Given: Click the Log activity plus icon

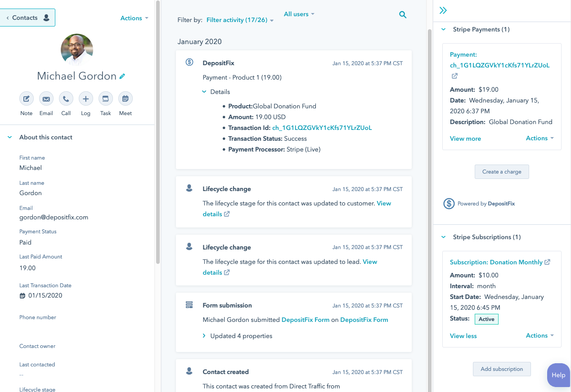Looking at the screenshot, I should [x=86, y=98].
